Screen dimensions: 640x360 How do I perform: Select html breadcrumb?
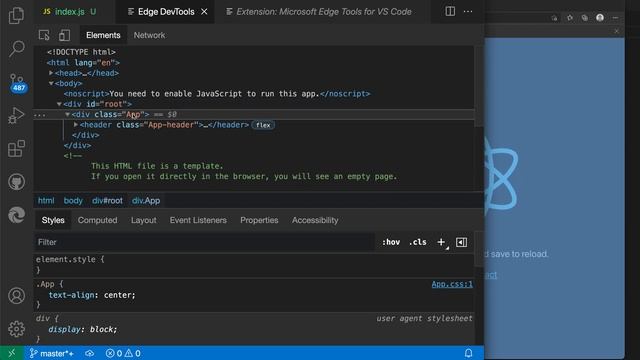[x=46, y=200]
